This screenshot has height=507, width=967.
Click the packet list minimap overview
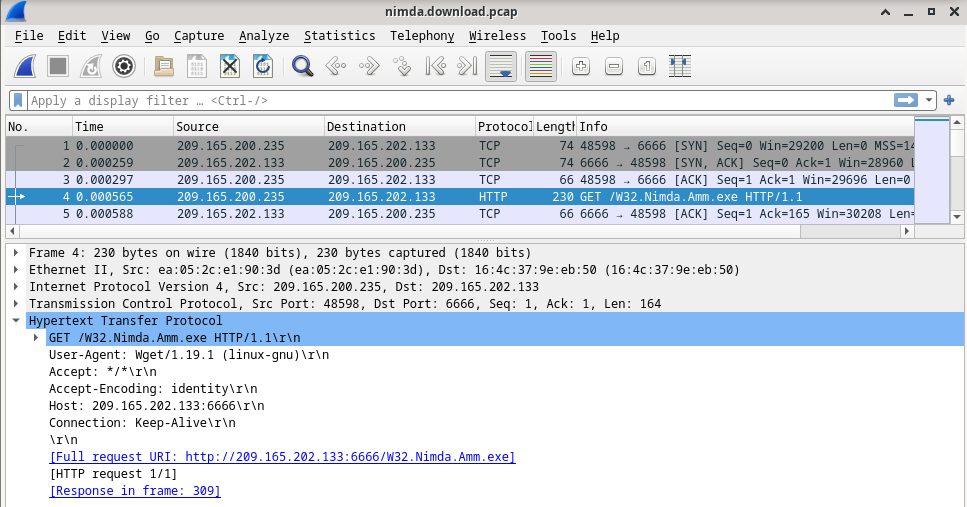click(932, 170)
